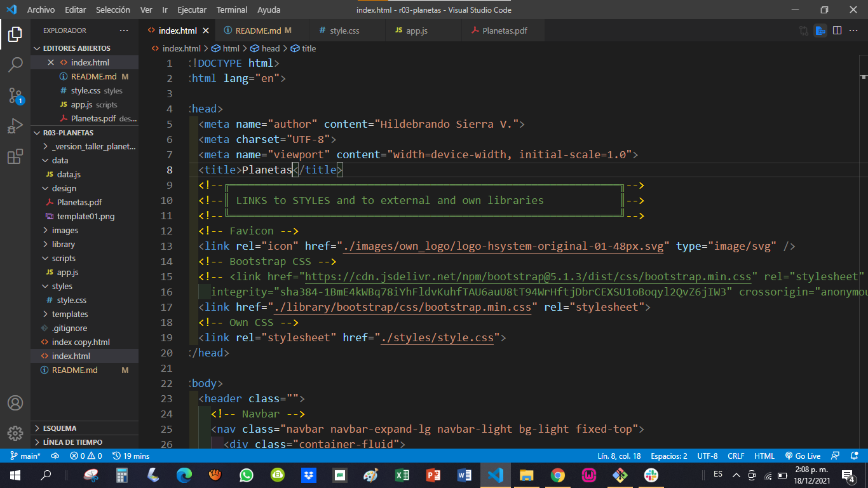
Task: Click the CRLF line-ending indicator
Action: [x=735, y=456]
